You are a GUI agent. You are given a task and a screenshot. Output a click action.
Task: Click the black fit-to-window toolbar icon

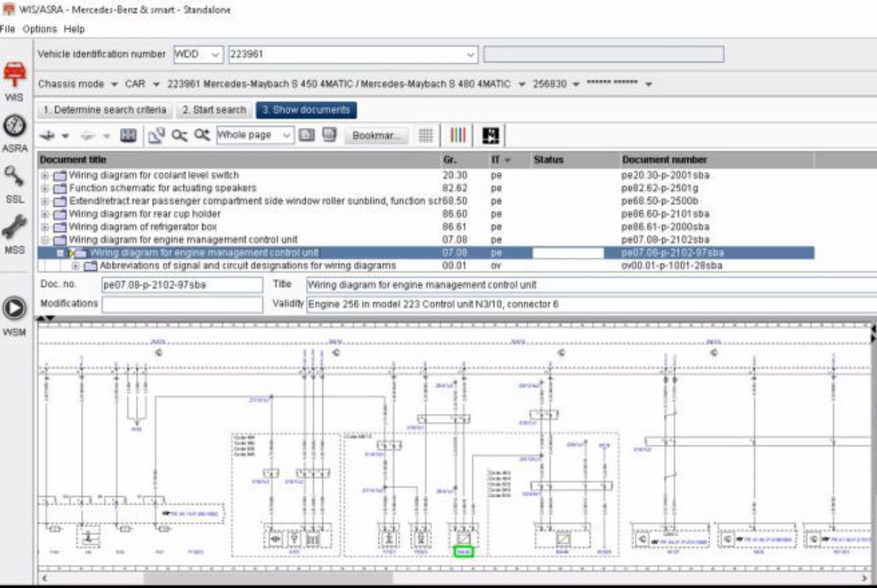490,135
